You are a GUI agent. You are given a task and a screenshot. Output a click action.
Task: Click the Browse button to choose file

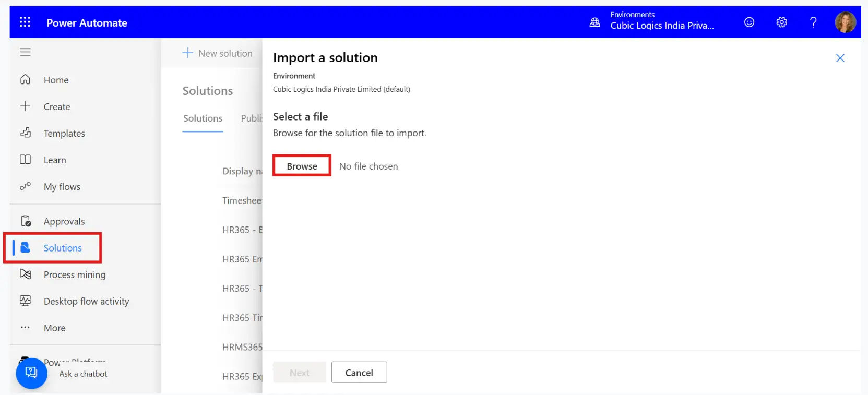302,166
